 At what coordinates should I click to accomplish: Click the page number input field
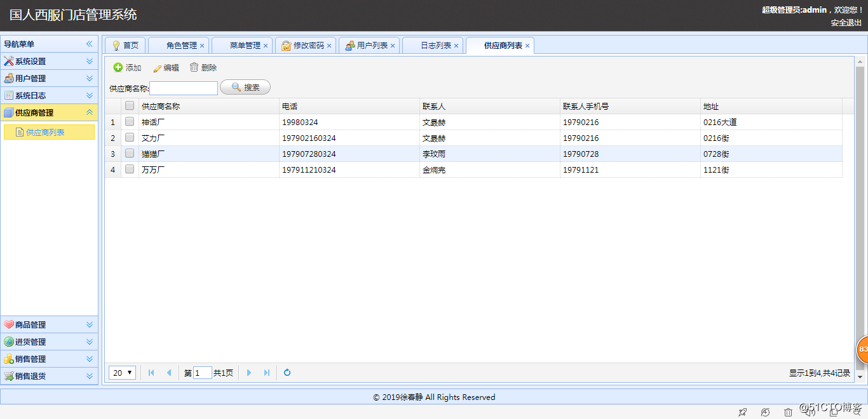point(203,373)
